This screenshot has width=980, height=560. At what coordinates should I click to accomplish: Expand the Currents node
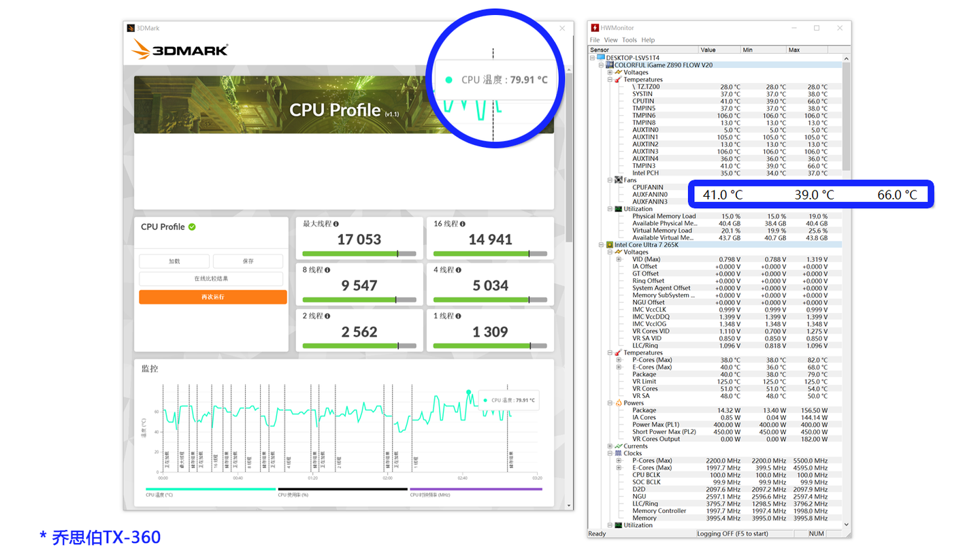[610, 446]
